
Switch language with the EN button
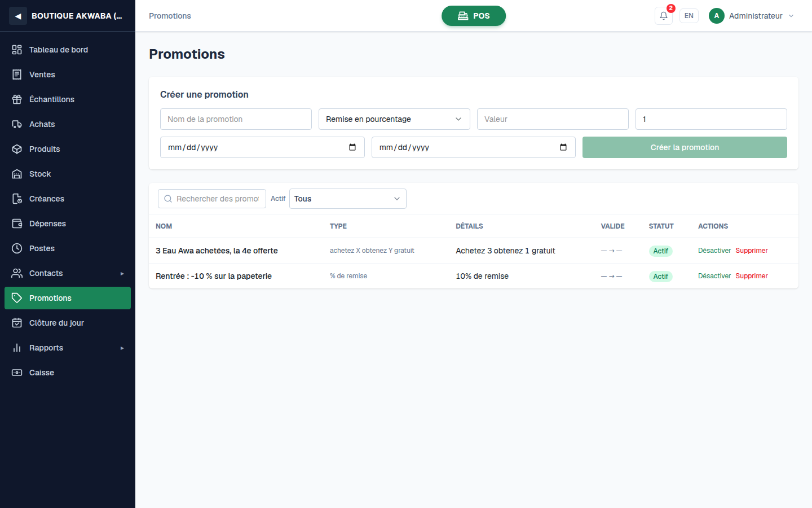coord(689,16)
